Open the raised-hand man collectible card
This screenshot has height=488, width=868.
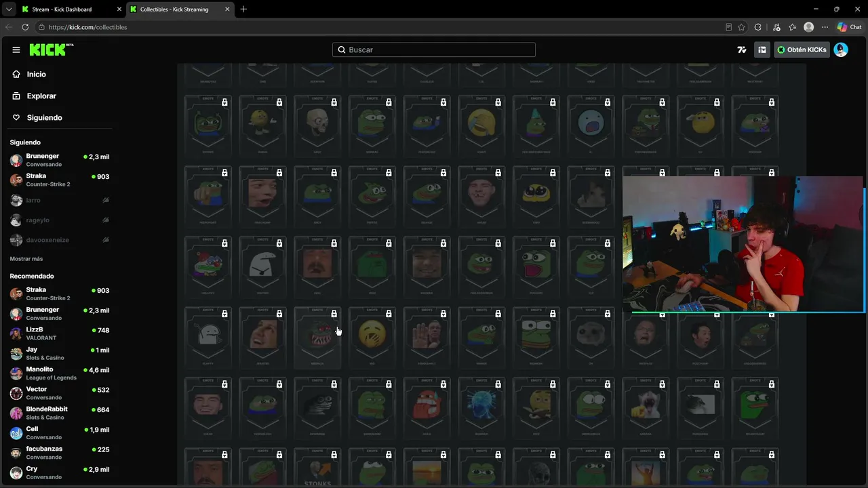[x=427, y=338]
